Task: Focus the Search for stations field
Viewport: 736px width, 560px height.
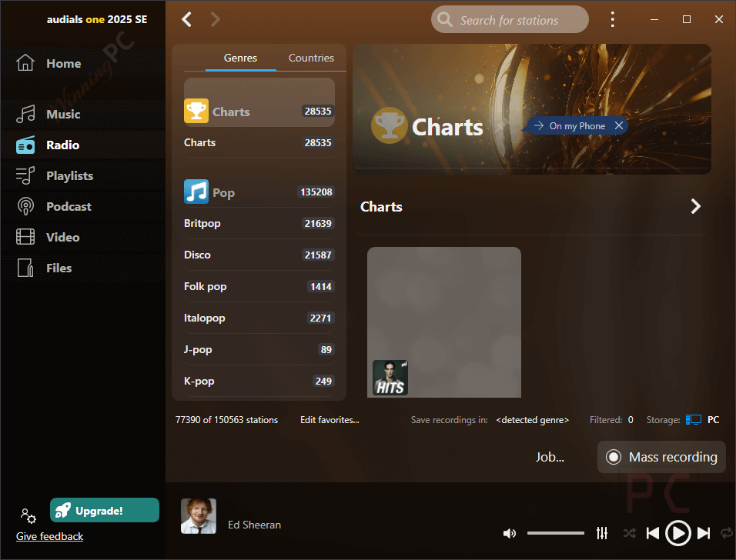Action: (x=510, y=19)
